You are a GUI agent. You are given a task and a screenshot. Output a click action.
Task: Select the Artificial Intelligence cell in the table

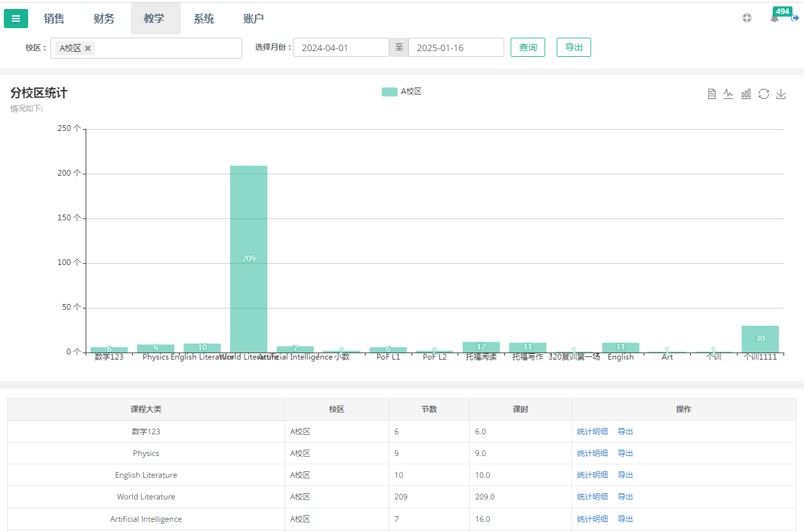[x=146, y=519]
